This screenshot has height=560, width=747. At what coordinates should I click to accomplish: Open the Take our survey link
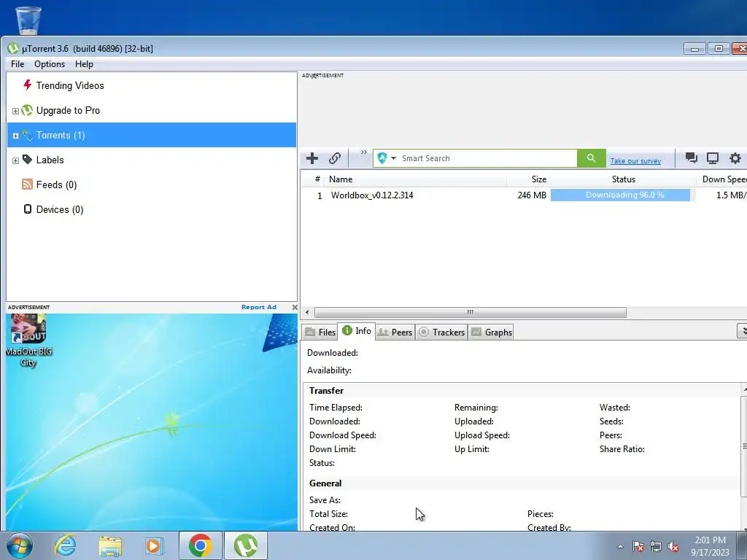click(635, 161)
